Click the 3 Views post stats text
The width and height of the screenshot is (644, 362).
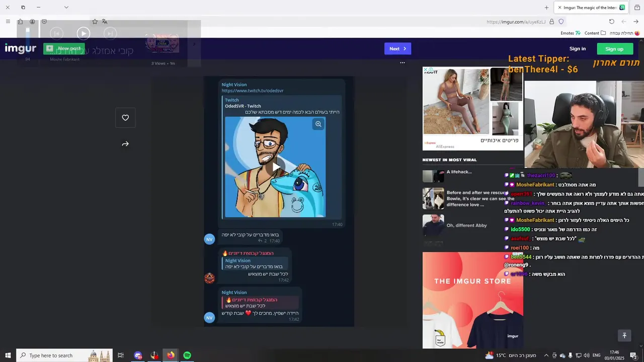[x=158, y=63]
